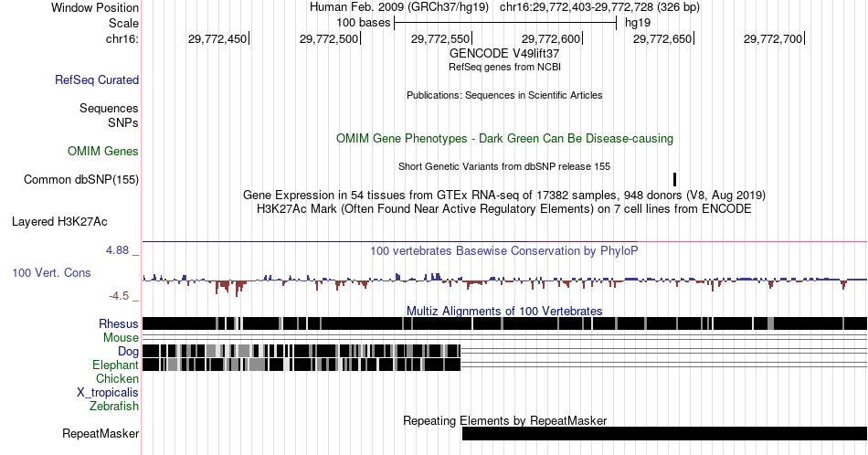Click the SNPs track label
The height and width of the screenshot is (455, 868).
point(123,122)
